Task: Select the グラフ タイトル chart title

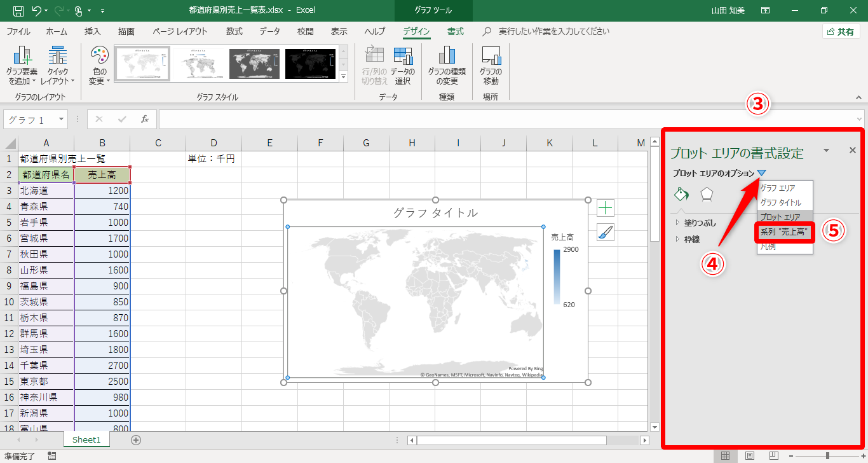Action: [x=435, y=213]
